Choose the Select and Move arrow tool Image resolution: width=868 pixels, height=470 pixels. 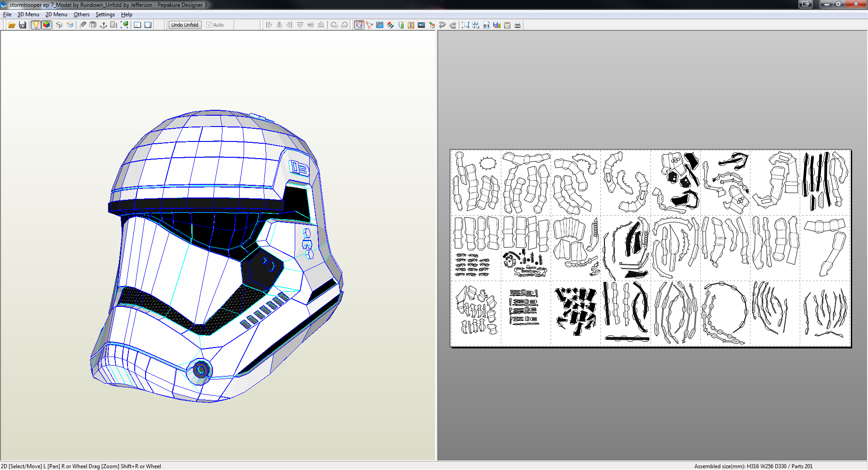(x=359, y=25)
